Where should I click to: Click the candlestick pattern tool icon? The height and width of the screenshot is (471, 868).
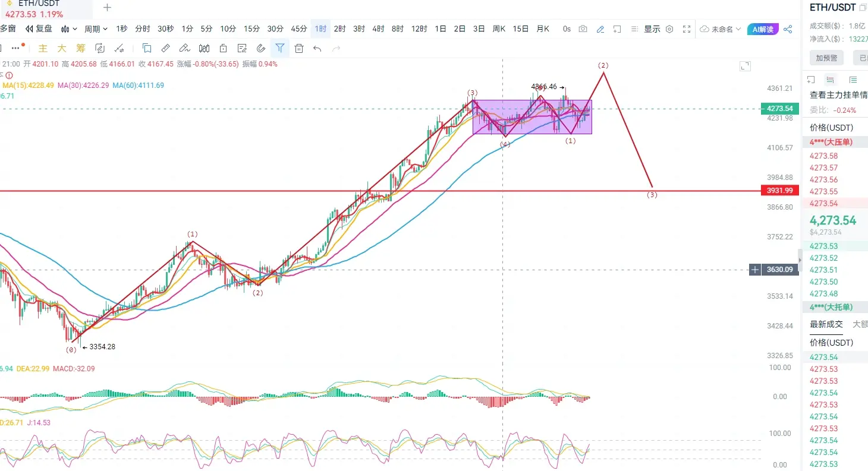pyautogui.click(x=204, y=48)
